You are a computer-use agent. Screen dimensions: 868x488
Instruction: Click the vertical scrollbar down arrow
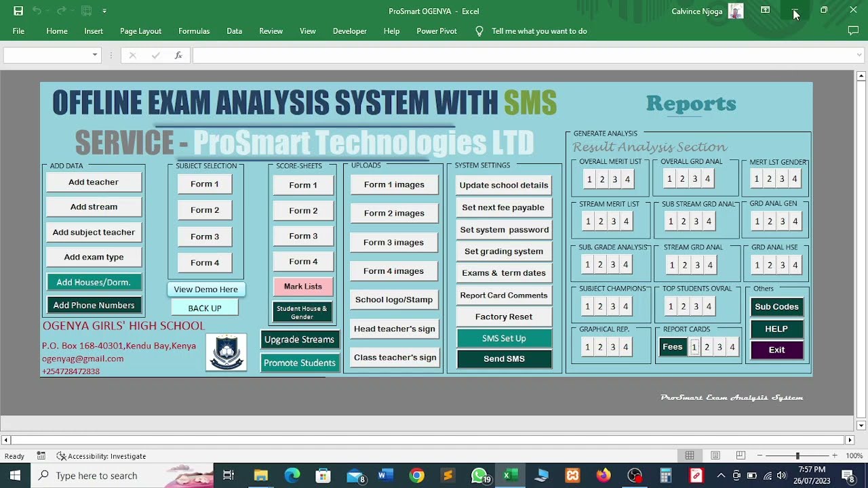point(861,426)
